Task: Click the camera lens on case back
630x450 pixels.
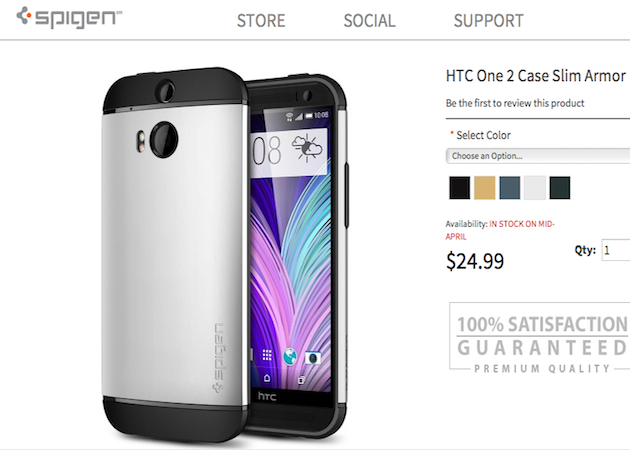Action: point(164,139)
